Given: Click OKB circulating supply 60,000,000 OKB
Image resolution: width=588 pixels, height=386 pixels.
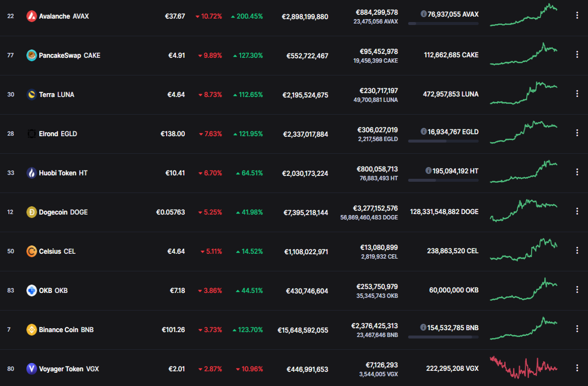Looking at the screenshot, I should pyautogui.click(x=454, y=290).
